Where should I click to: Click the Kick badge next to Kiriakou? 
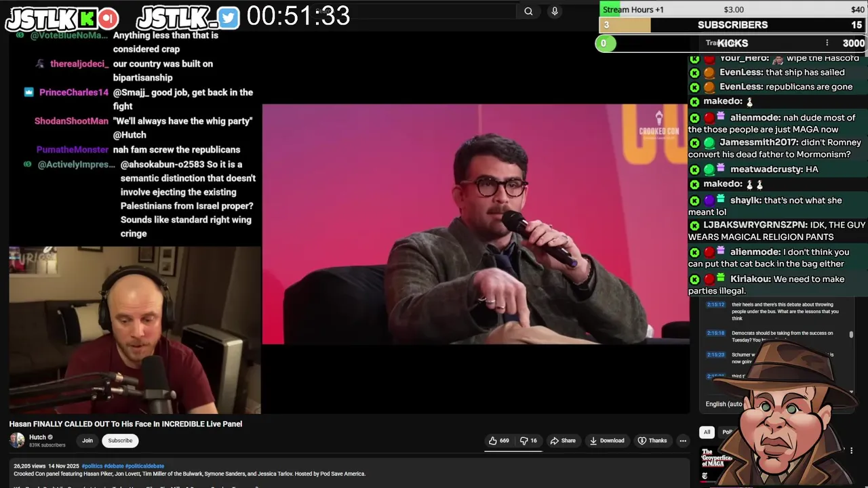pyautogui.click(x=694, y=279)
